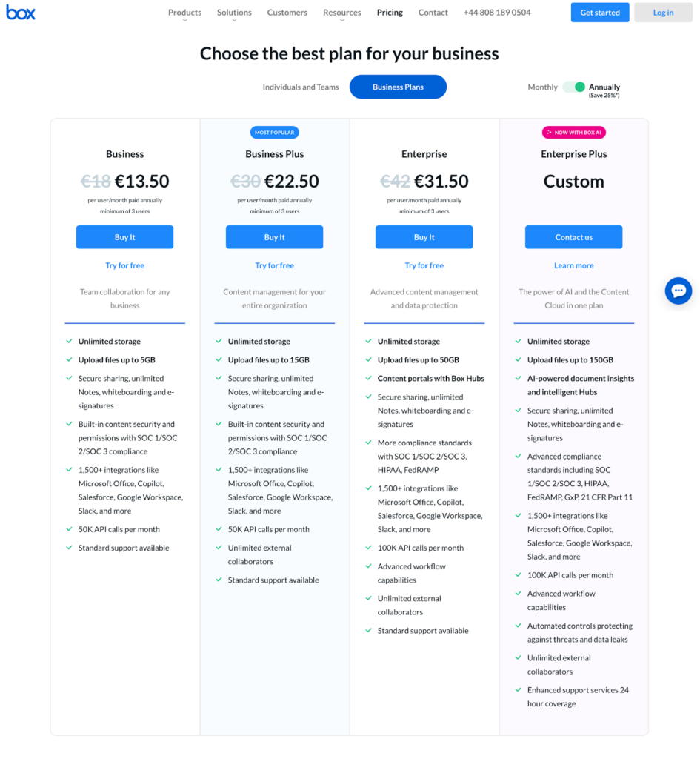Click the MOST POPULAR badge on Business Plus
The width and height of the screenshot is (700, 759).
(274, 132)
